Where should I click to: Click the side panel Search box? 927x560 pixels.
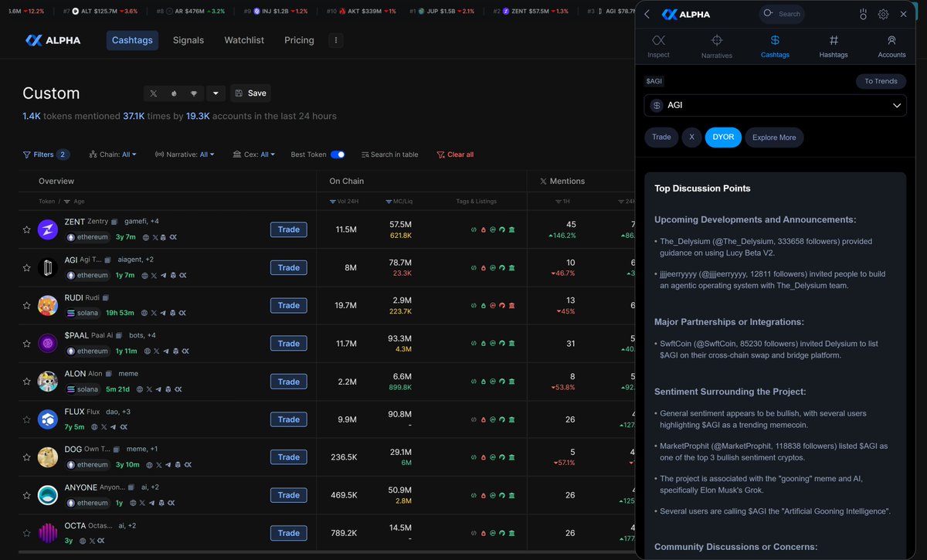click(x=782, y=14)
